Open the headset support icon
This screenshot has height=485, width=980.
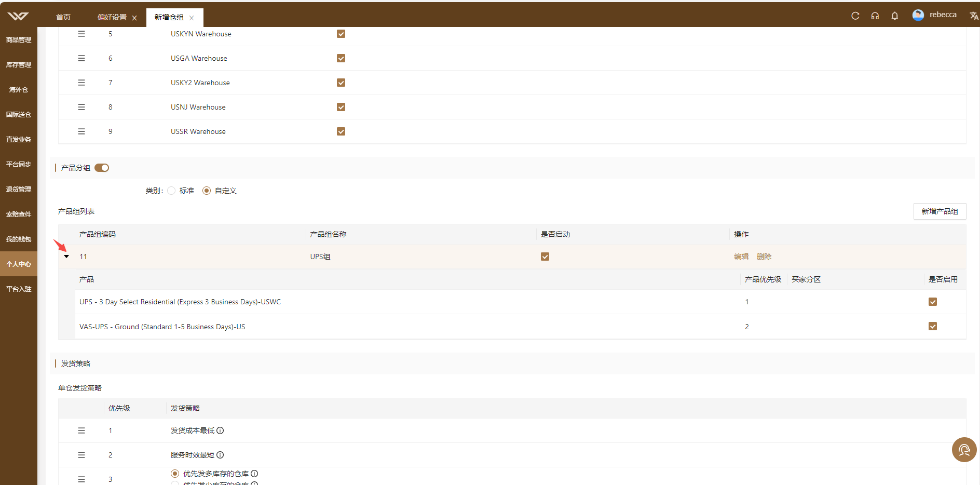[875, 16]
